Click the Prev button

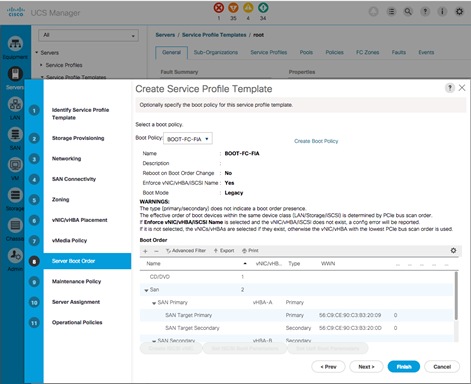(x=328, y=367)
